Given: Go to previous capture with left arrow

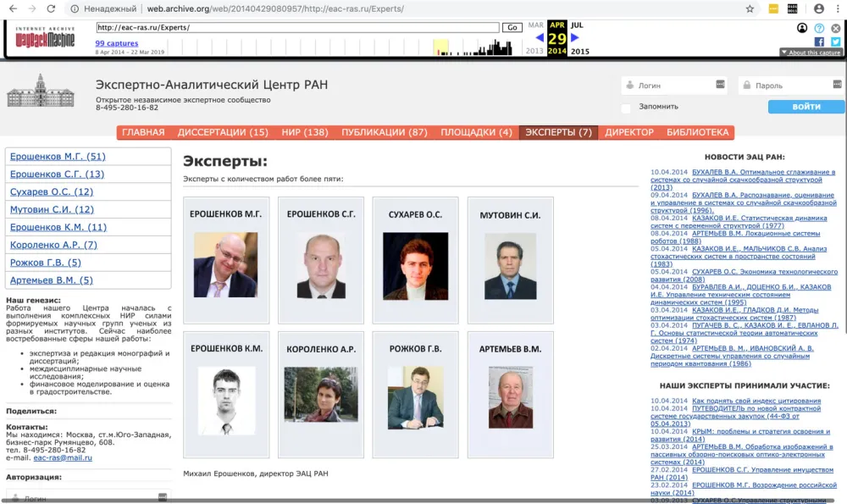Looking at the screenshot, I should [540, 37].
